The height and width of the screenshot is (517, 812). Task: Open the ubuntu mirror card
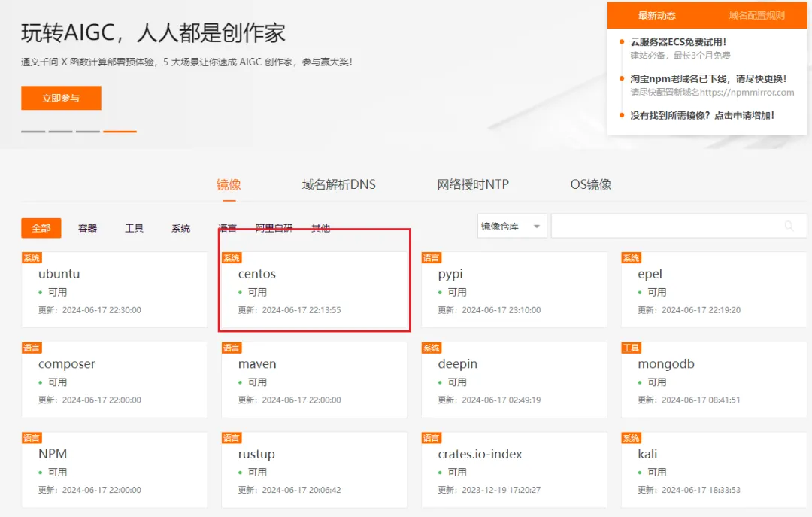point(114,290)
